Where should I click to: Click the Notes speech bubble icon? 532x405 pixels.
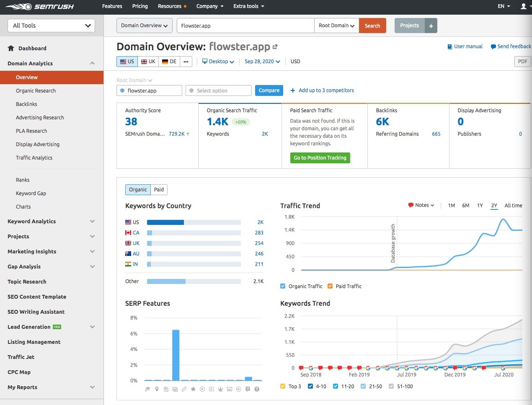tap(411, 205)
